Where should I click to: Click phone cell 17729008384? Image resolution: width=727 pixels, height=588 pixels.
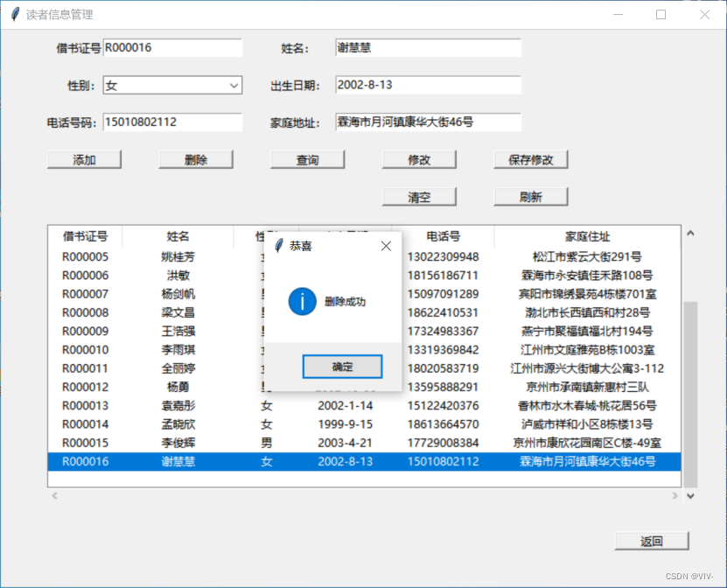point(444,443)
